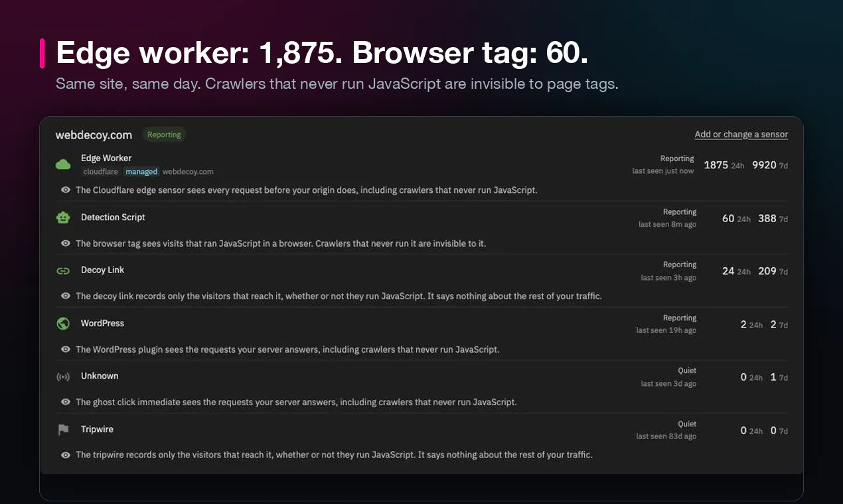The image size is (843, 504).
Task: Click 'last seen 83d ago' status
Action: point(666,436)
